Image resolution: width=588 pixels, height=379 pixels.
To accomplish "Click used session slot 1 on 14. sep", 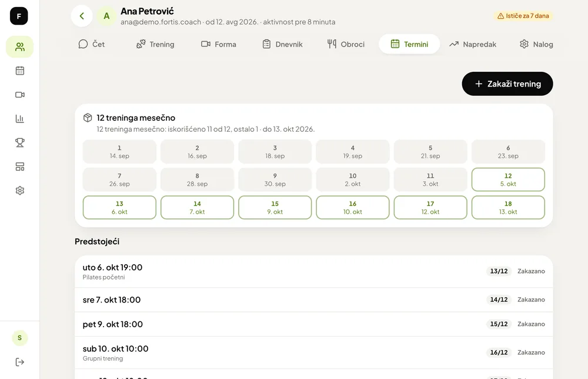I will coord(119,152).
